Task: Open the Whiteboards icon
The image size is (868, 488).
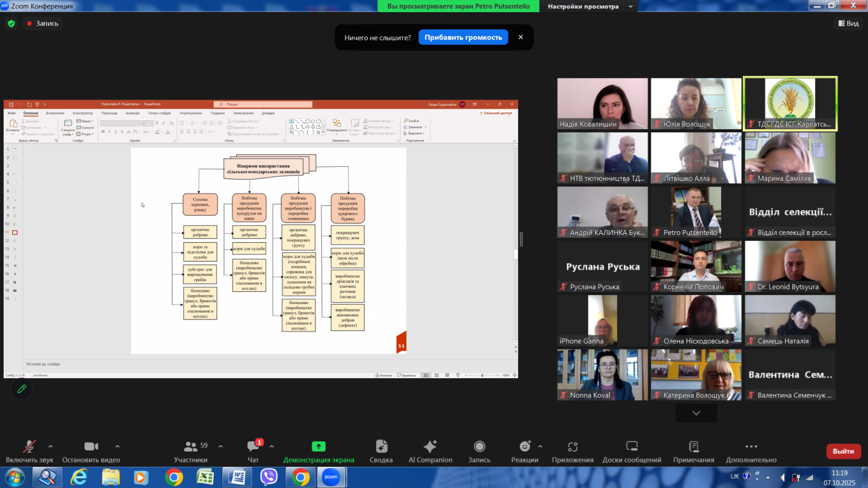Action: [632, 447]
